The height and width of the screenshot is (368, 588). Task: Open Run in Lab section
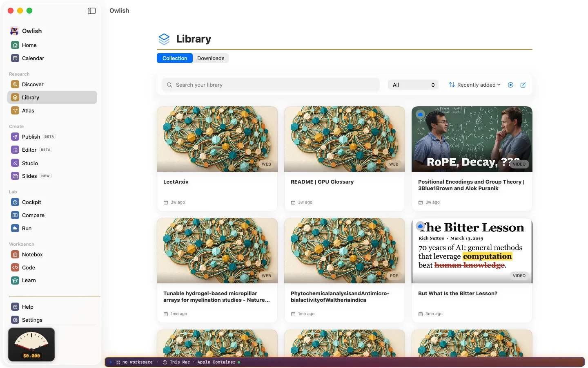52,228
